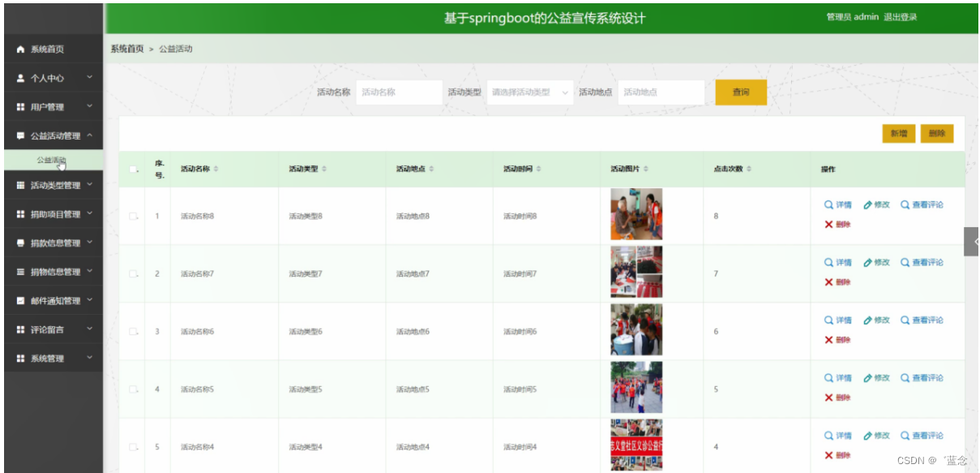Click the user icon beside 个人中心
The image size is (980, 473).
click(19, 78)
